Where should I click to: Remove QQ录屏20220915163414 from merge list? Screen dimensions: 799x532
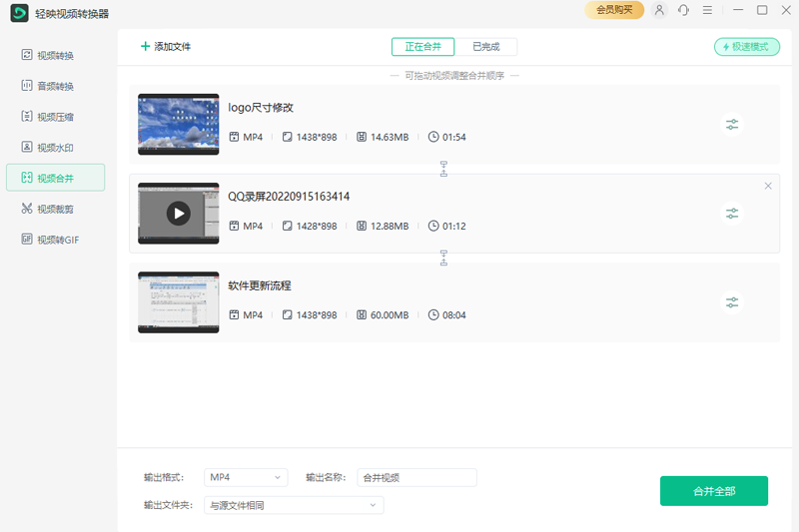[768, 186]
